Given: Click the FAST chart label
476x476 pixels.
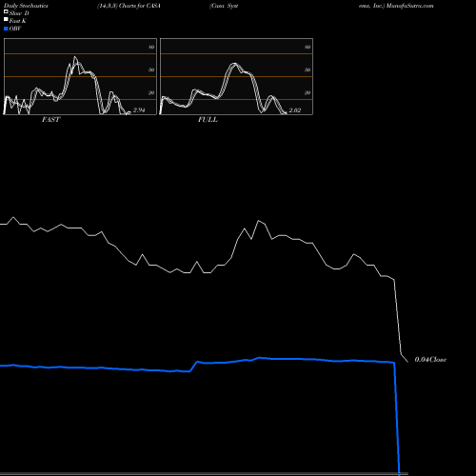Looking at the screenshot, I should 50,120.
